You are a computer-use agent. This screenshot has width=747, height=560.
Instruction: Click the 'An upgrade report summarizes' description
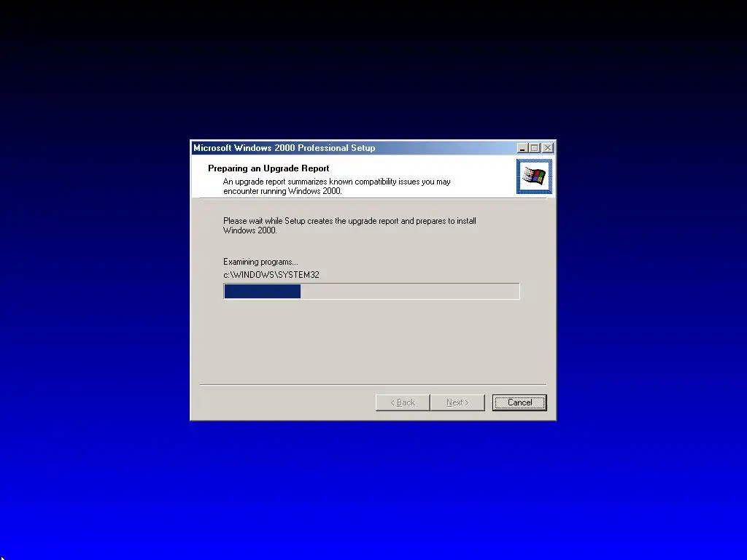[336, 186]
